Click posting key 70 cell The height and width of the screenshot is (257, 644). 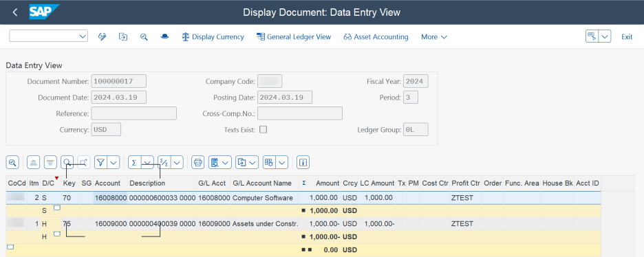coord(70,198)
